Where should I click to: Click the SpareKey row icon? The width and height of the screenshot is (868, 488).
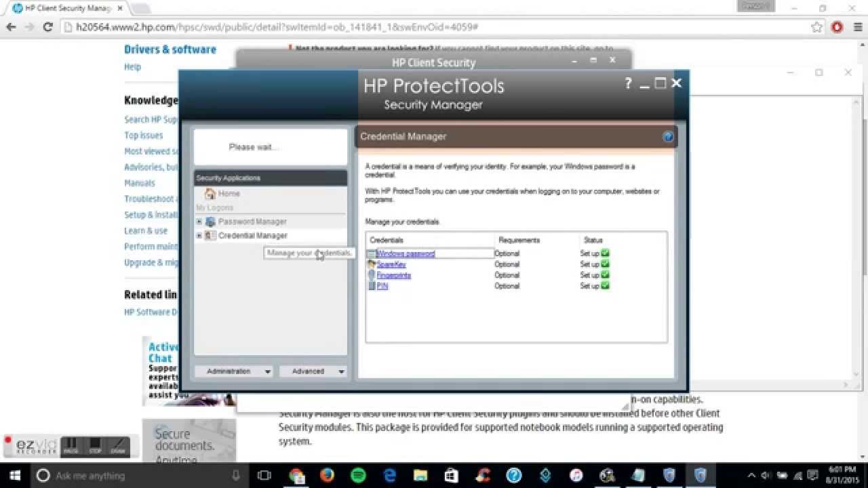[x=371, y=264]
